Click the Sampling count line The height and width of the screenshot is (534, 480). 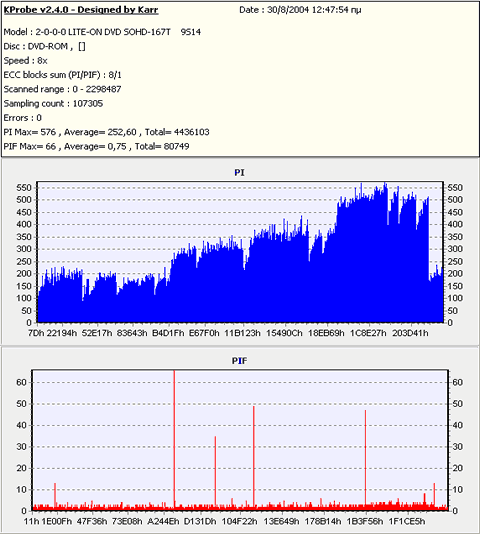tap(53, 104)
